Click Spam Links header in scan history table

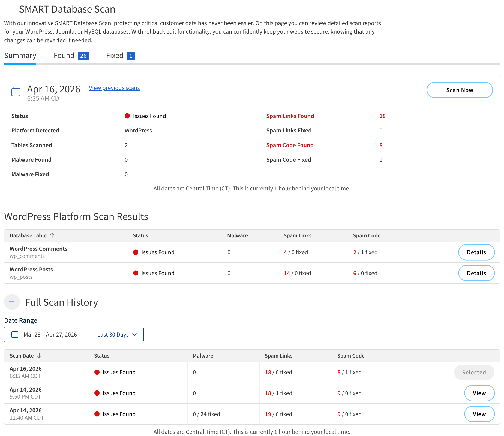click(278, 356)
